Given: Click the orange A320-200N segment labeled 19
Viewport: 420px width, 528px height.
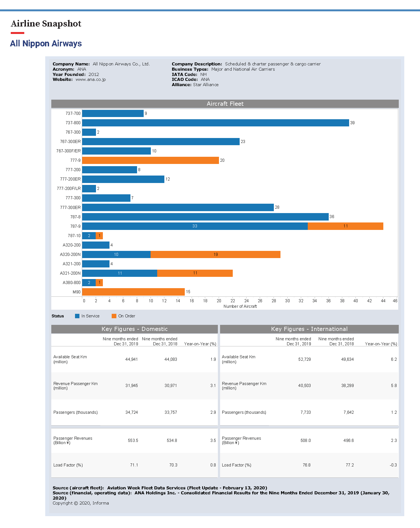Looking at the screenshot, I should point(215,254).
